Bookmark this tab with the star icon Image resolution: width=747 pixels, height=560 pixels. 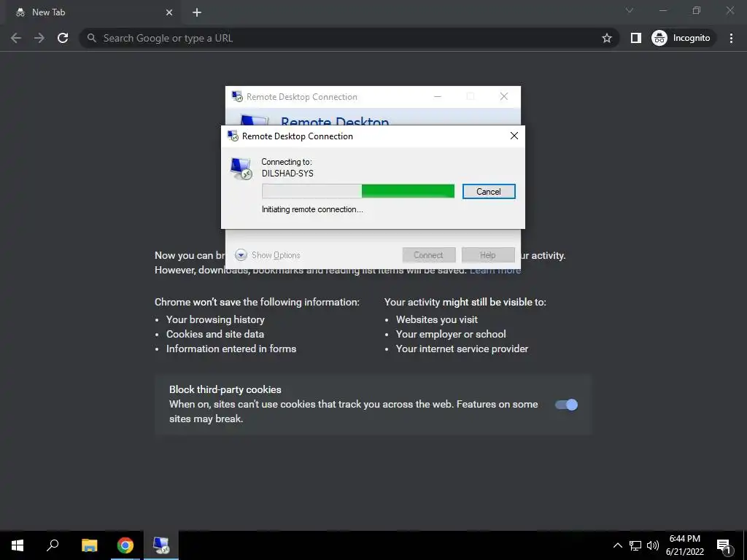[x=606, y=38]
